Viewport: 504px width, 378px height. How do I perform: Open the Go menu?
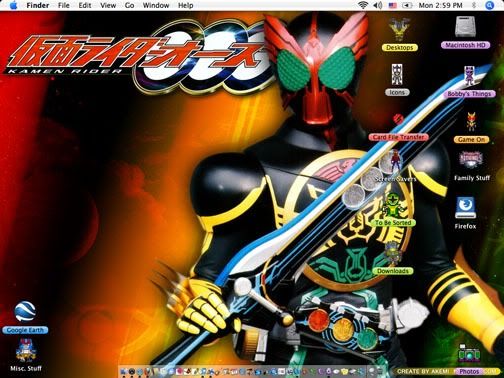129,5
